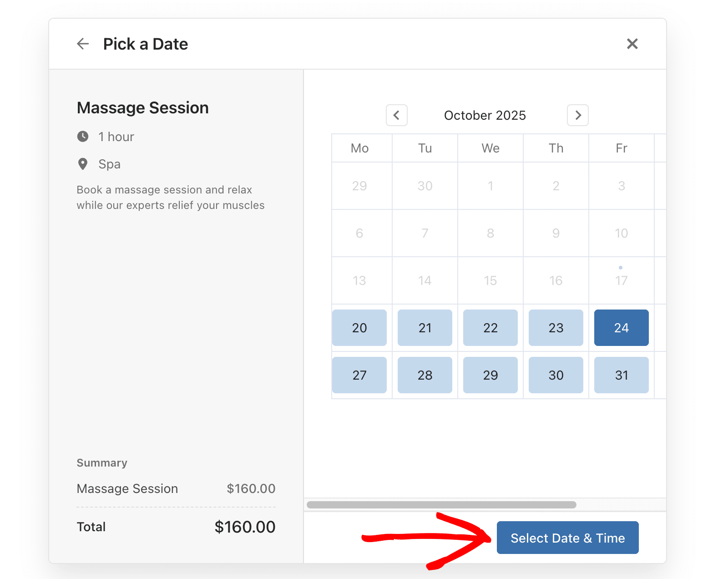Close the Pick a Date dialog
Image resolution: width=728 pixels, height=579 pixels.
[x=632, y=44]
